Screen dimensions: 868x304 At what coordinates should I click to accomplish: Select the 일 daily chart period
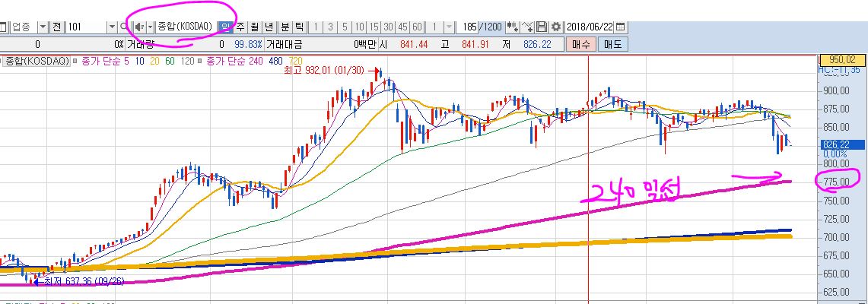(226, 27)
